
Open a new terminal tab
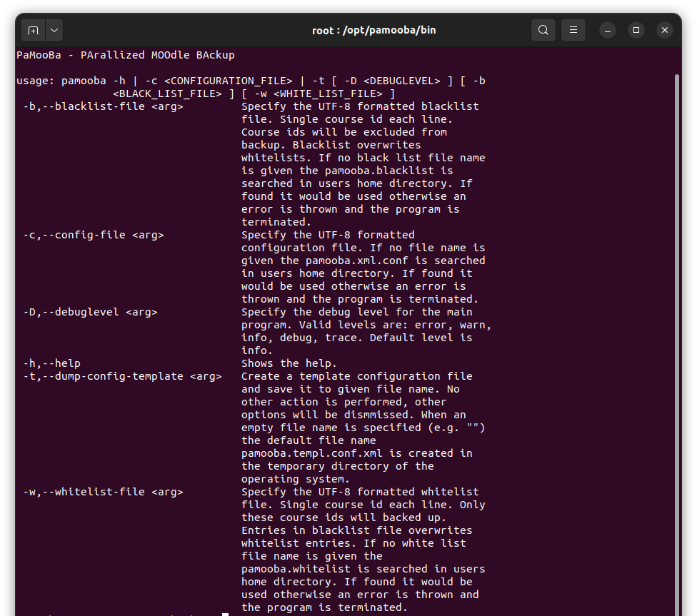[x=33, y=30]
